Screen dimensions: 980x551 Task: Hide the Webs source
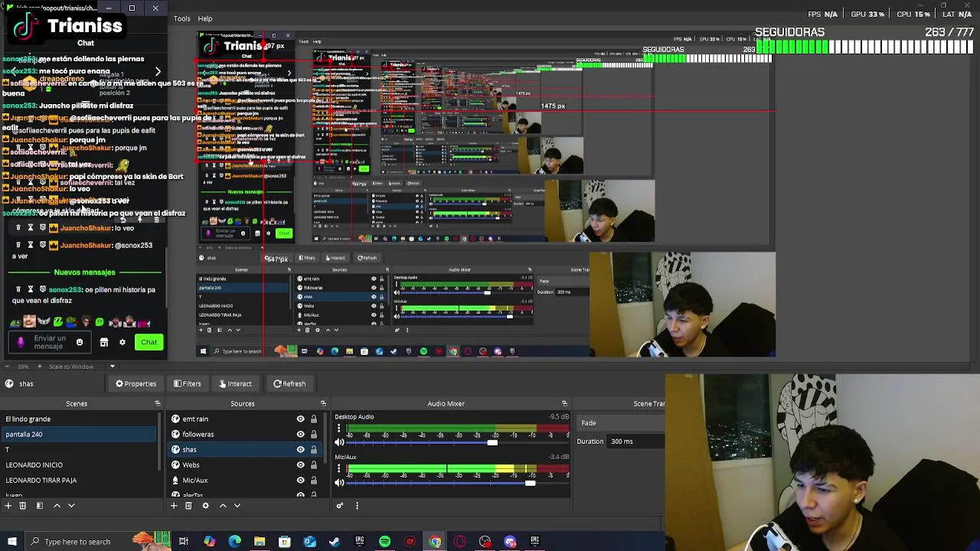tap(300, 465)
